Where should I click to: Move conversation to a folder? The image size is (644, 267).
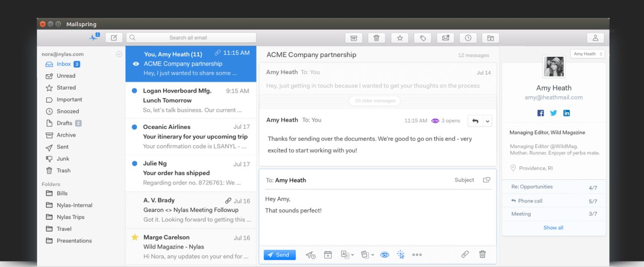click(x=491, y=38)
